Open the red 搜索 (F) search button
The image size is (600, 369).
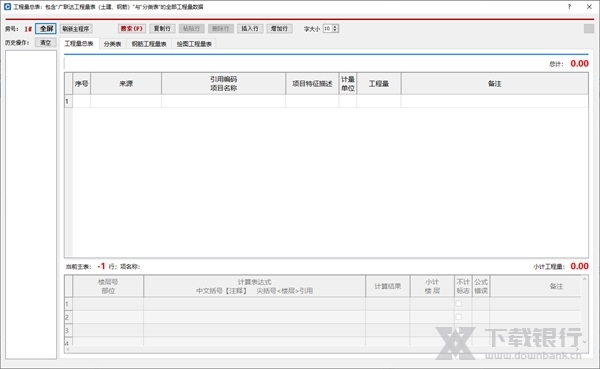[132, 29]
